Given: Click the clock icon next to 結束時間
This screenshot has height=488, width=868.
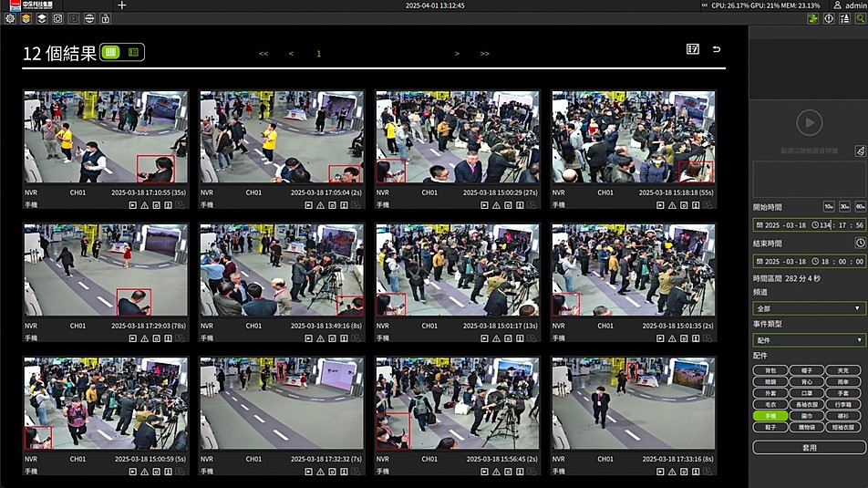Looking at the screenshot, I should [x=860, y=243].
